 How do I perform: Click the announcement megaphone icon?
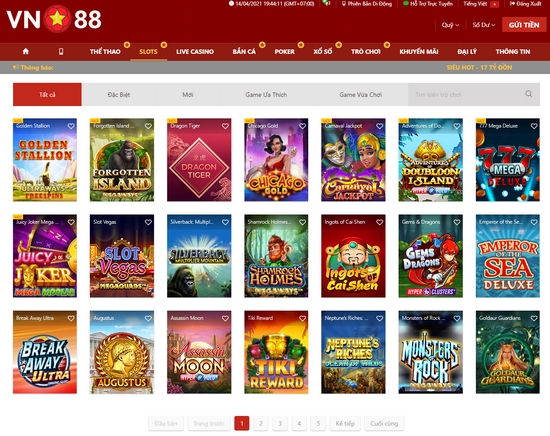click(x=16, y=67)
